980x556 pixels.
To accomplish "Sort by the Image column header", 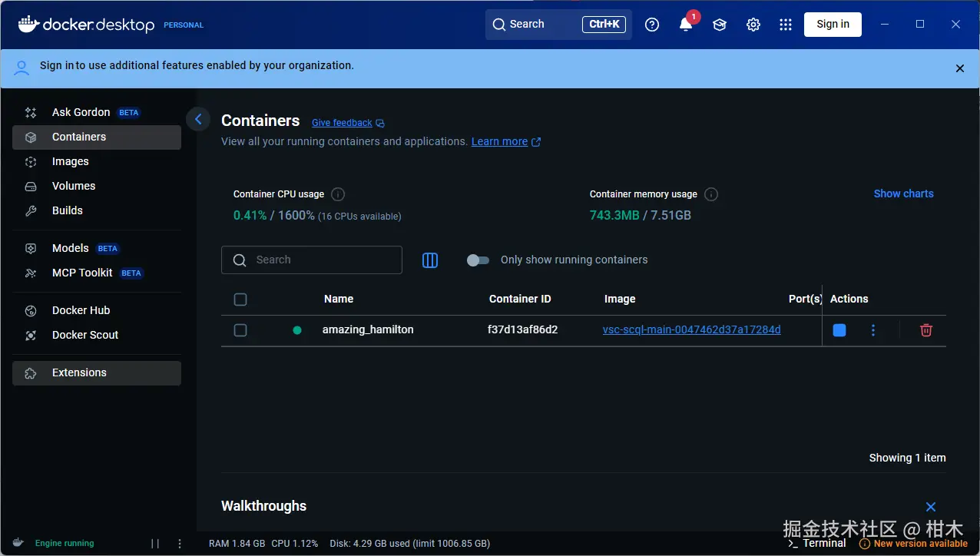I will pos(620,299).
